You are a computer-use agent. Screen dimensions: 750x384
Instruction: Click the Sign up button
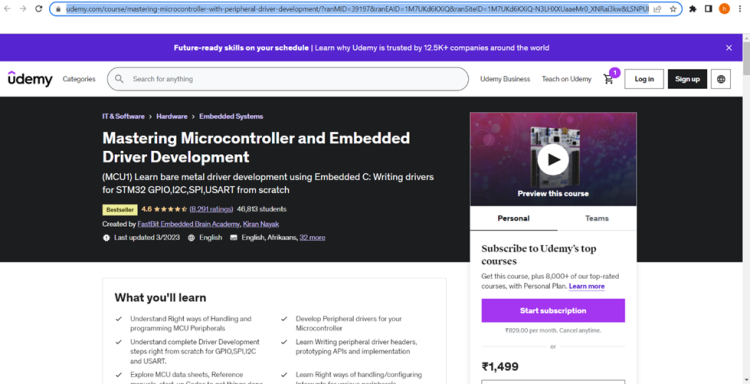tap(687, 79)
